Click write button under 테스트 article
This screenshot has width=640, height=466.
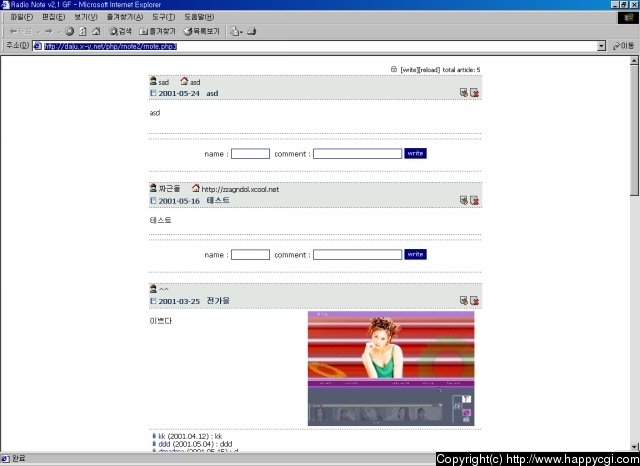pyautogui.click(x=416, y=255)
